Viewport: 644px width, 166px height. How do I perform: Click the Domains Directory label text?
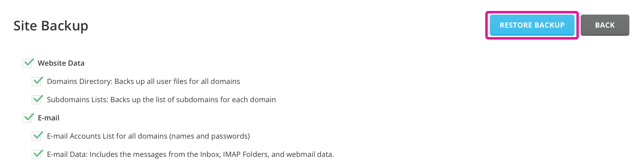pyautogui.click(x=80, y=81)
